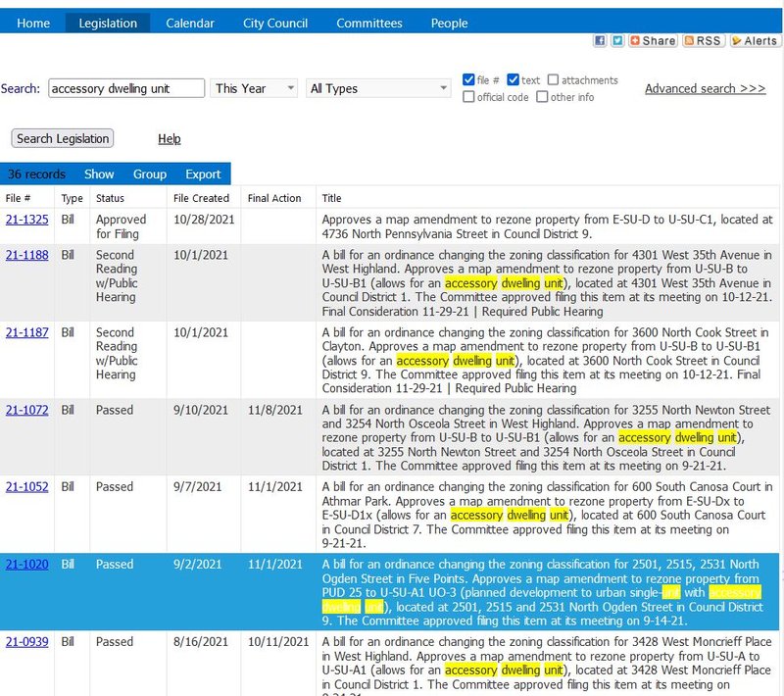Enable the 'attachments' checkbox
This screenshot has height=696, width=784.
(x=554, y=79)
